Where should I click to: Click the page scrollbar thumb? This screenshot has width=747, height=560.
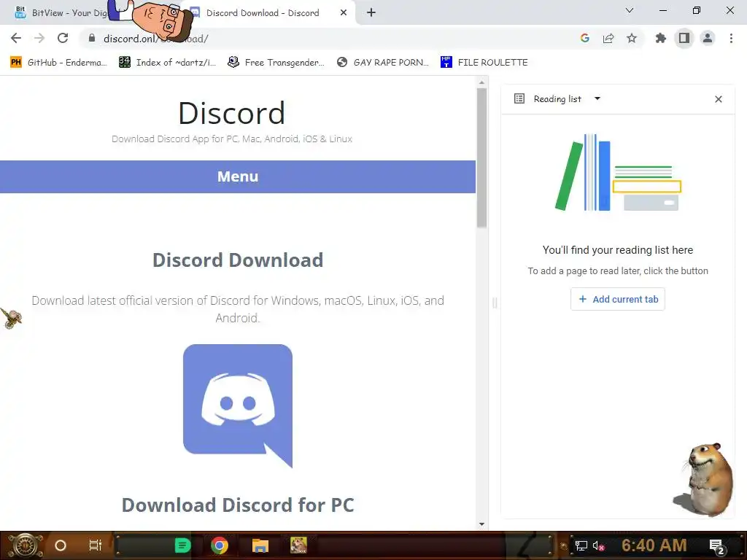[481, 157]
